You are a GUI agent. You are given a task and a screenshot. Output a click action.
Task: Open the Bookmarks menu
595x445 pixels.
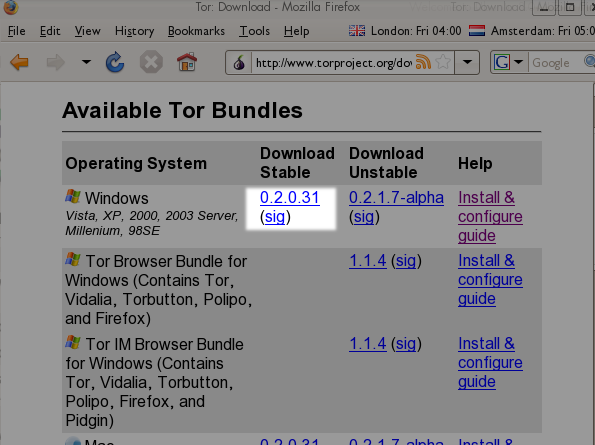coord(196,31)
